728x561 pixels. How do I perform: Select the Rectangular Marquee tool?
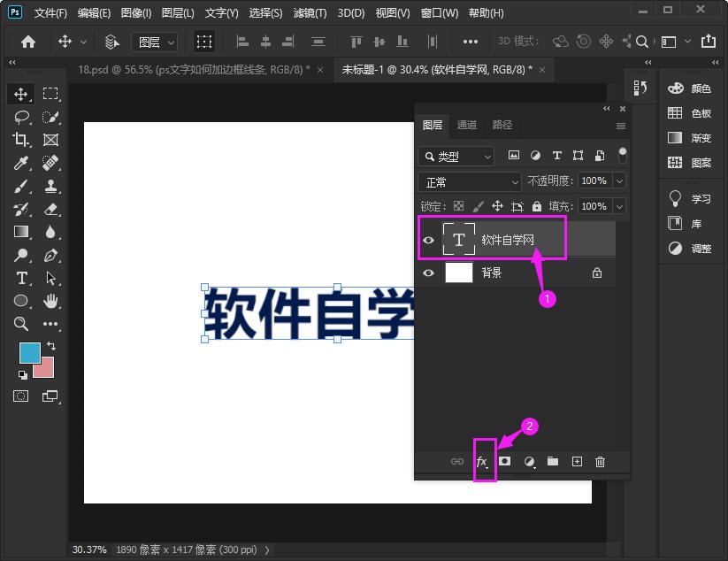(50, 94)
